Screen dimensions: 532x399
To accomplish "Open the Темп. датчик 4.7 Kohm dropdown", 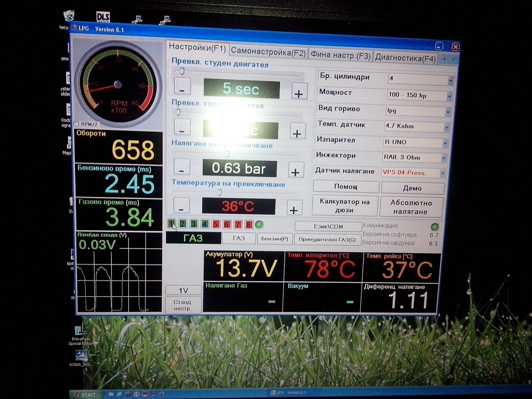I will [x=446, y=128].
